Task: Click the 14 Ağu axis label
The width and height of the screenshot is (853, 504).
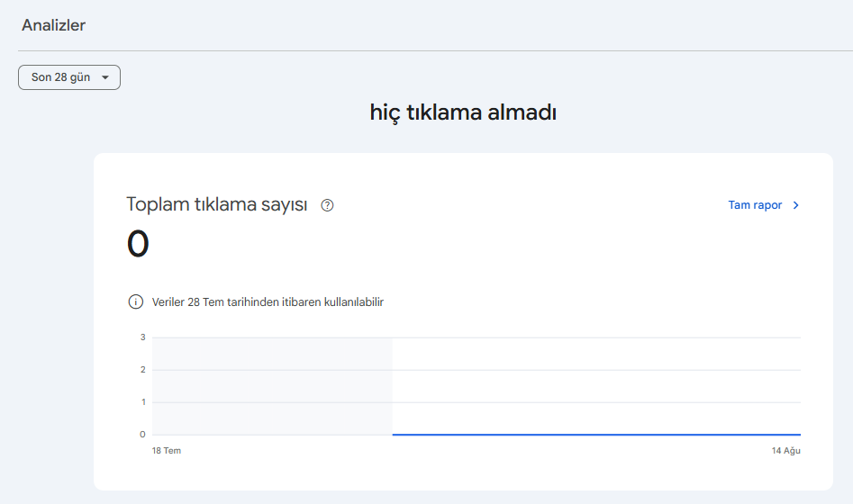Action: click(x=785, y=451)
